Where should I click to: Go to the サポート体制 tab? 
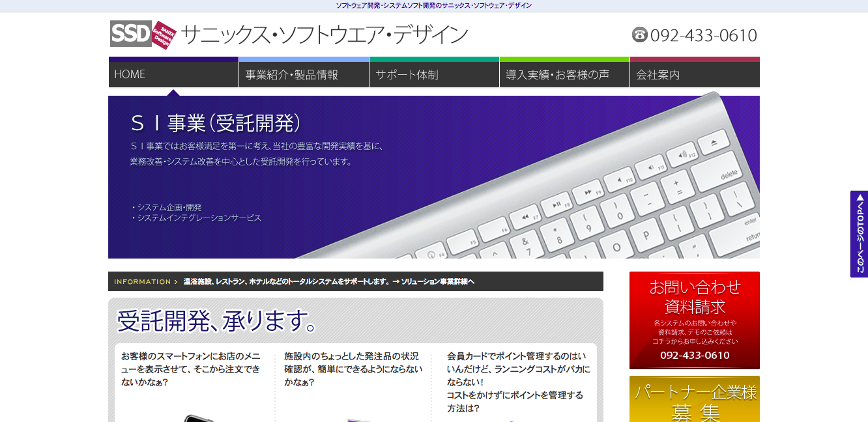(434, 74)
